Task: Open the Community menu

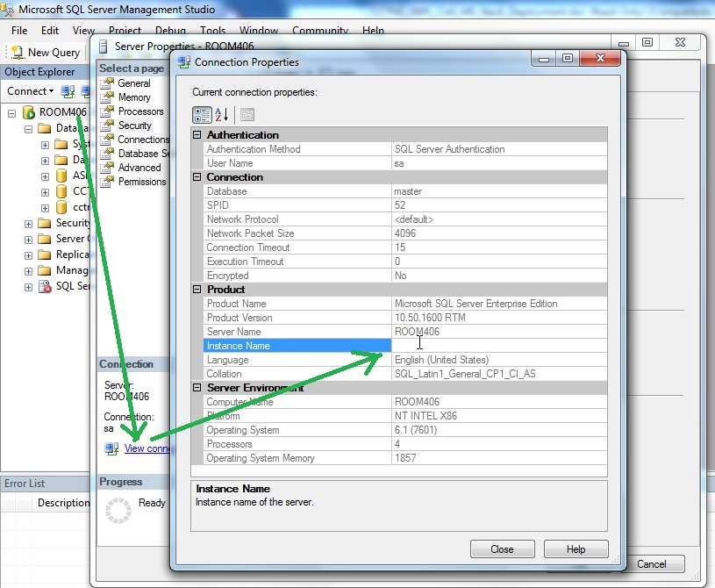Action: (320, 31)
